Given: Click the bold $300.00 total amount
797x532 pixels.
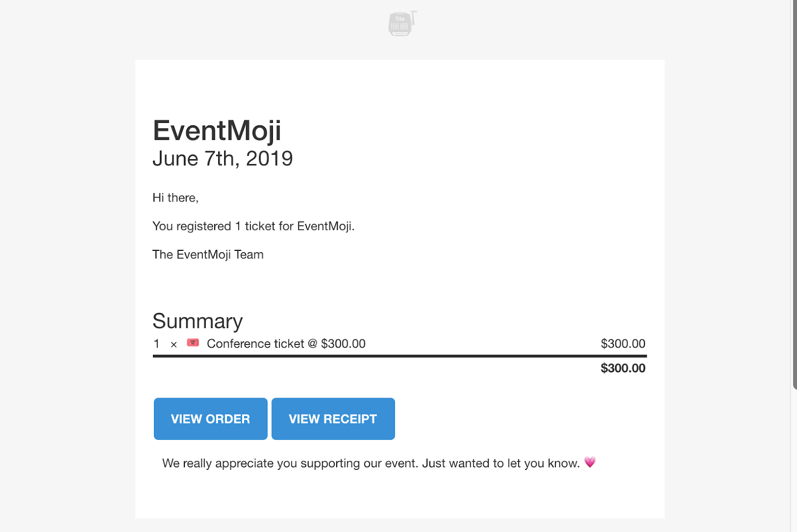Looking at the screenshot, I should (623, 368).
